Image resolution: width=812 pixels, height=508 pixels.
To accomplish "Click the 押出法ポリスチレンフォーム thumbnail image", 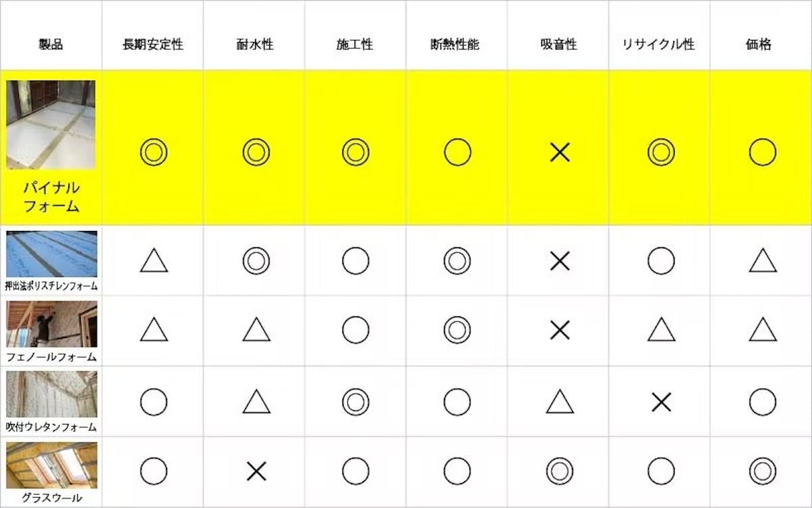I will pos(51,254).
